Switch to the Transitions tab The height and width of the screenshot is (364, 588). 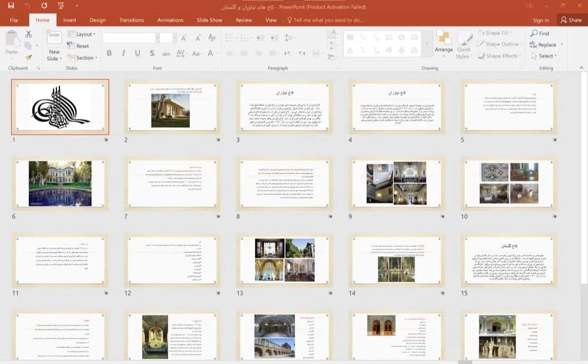131,20
